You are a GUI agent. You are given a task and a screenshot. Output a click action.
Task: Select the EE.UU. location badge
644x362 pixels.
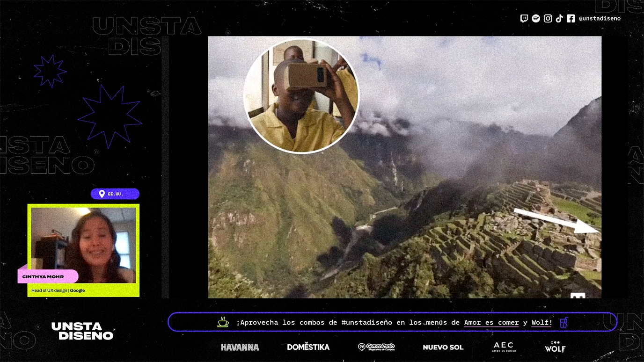(115, 194)
